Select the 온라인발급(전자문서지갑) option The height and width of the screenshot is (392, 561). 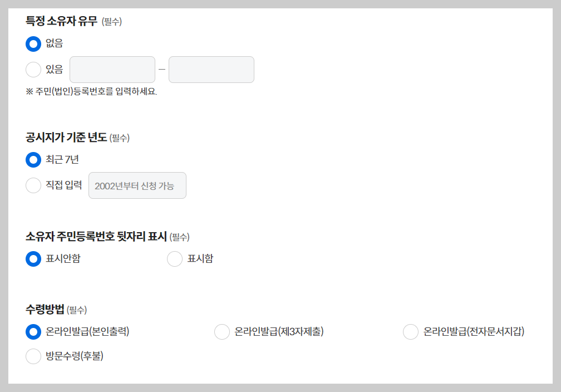(x=411, y=331)
